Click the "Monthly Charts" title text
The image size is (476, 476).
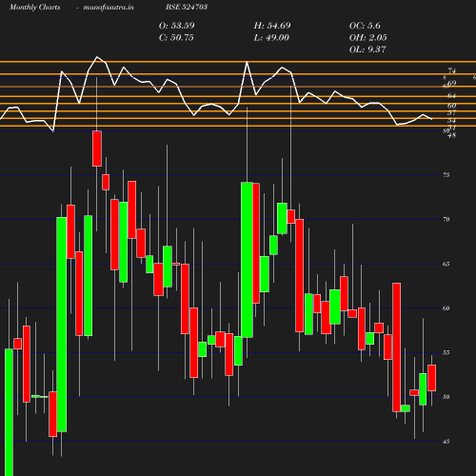pyautogui.click(x=35, y=7)
